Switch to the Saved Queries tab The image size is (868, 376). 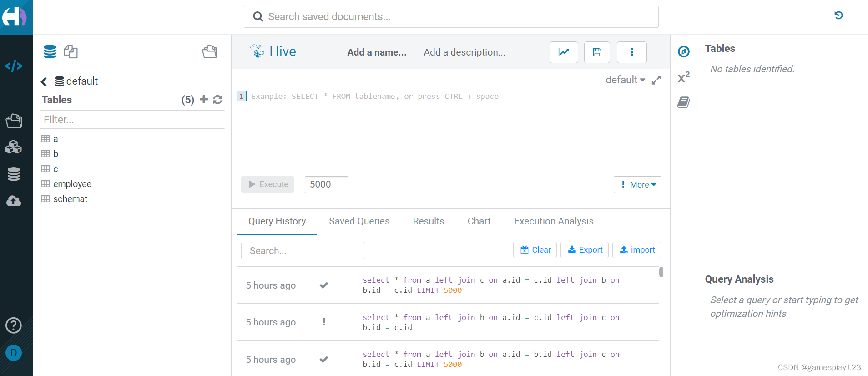(x=359, y=221)
